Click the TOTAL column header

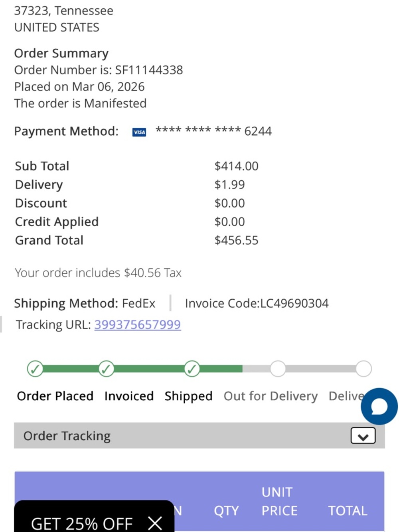[x=348, y=510]
